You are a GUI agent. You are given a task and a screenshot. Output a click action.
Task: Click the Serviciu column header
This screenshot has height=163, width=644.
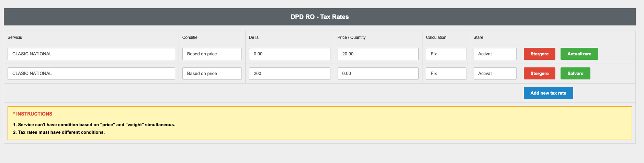pos(15,37)
